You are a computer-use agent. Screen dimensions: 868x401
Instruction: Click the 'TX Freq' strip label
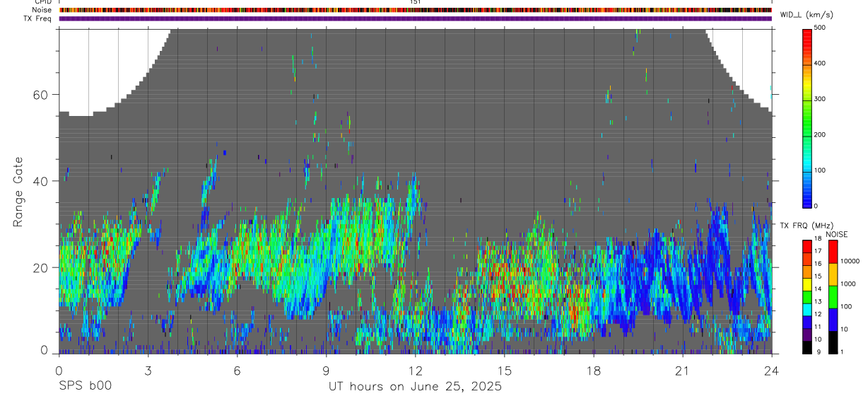pyautogui.click(x=38, y=18)
